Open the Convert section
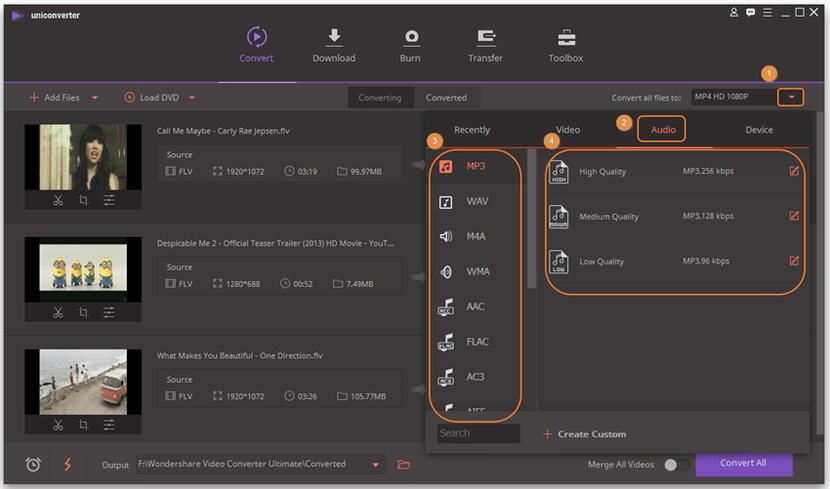 (x=256, y=44)
